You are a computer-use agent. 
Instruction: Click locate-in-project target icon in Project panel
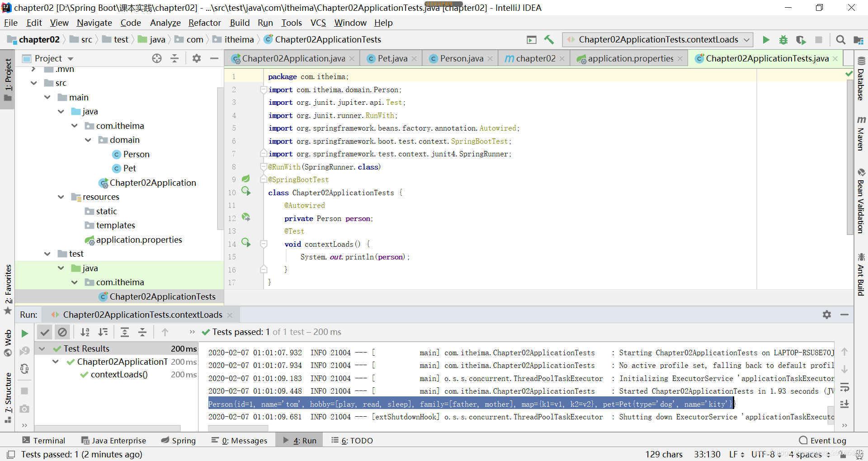point(157,58)
